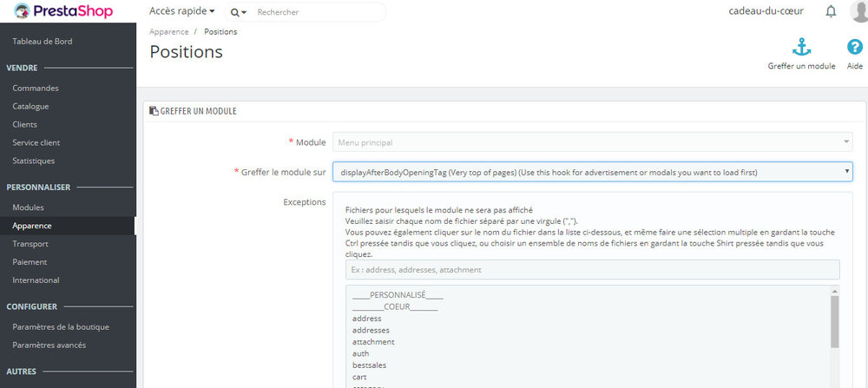Select addresses in exceptions list
The image size is (868, 388).
371,331
